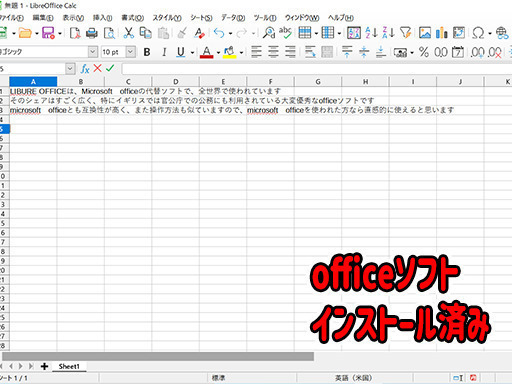512x384 pixels.
Task: Click the AutoFilter funnel icon
Action: coord(406,33)
